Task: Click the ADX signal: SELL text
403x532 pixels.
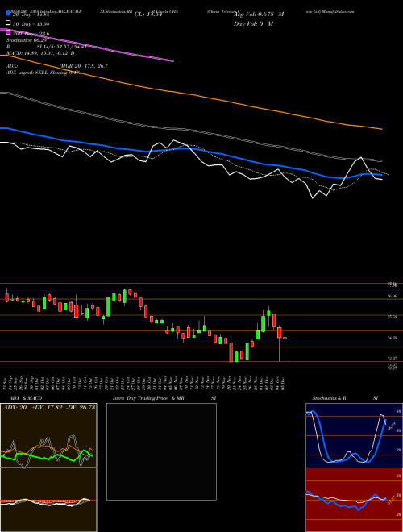Action: click(x=44, y=73)
